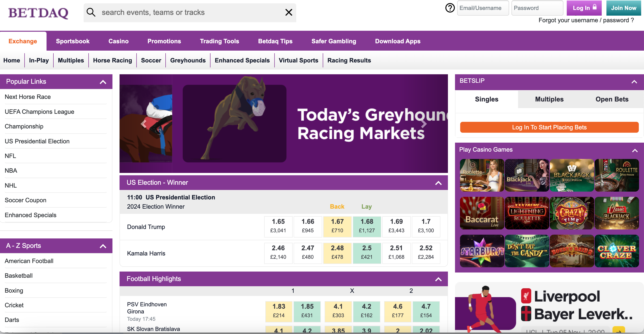Click the Roulette casino game thumbnail
The height and width of the screenshot is (334, 644).
481,175
